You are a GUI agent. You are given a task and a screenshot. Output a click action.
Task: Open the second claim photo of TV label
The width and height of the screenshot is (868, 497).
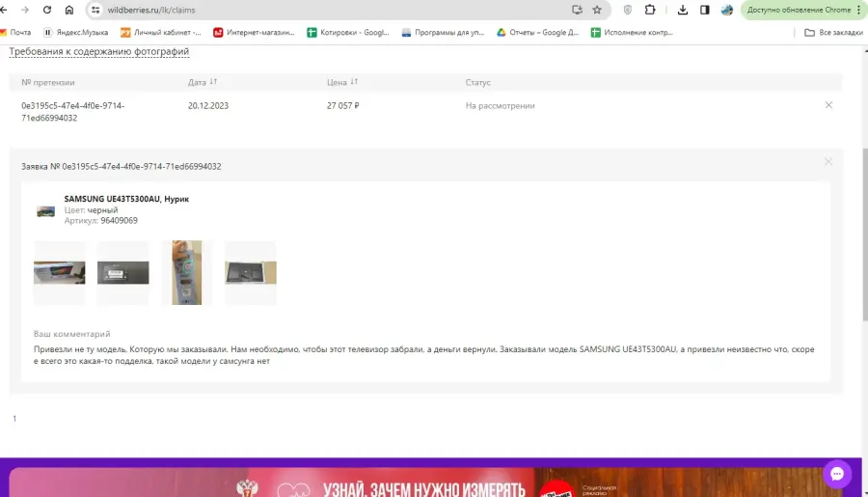(x=122, y=272)
